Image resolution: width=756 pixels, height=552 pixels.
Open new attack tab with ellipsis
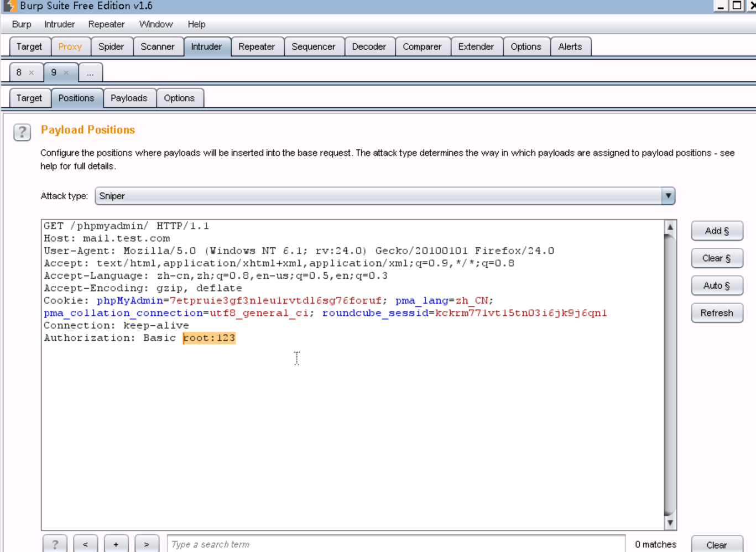(90, 72)
